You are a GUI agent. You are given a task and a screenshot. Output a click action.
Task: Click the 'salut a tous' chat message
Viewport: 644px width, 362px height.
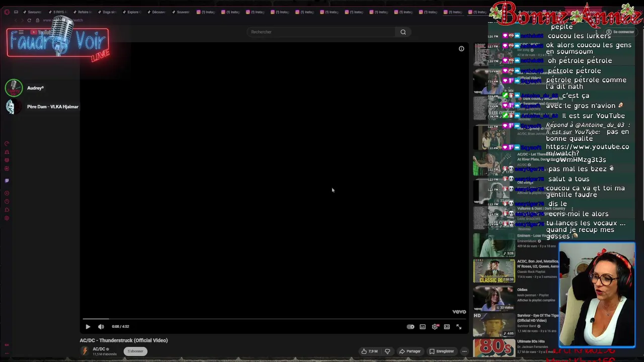click(569, 179)
